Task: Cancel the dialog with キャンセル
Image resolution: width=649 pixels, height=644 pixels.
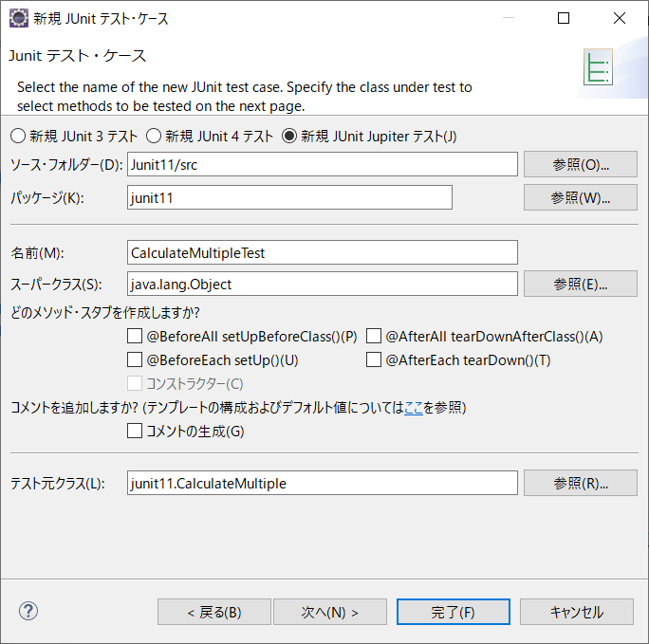Action: (577, 612)
